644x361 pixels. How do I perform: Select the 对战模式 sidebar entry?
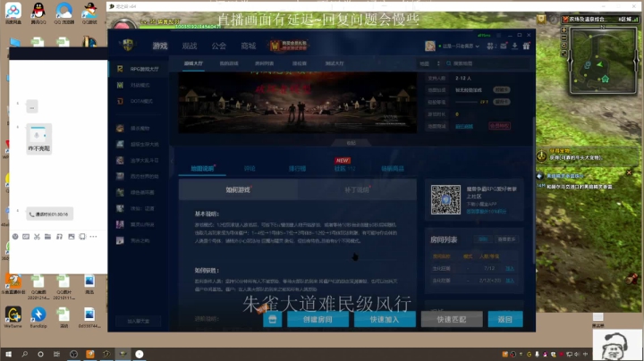point(139,85)
